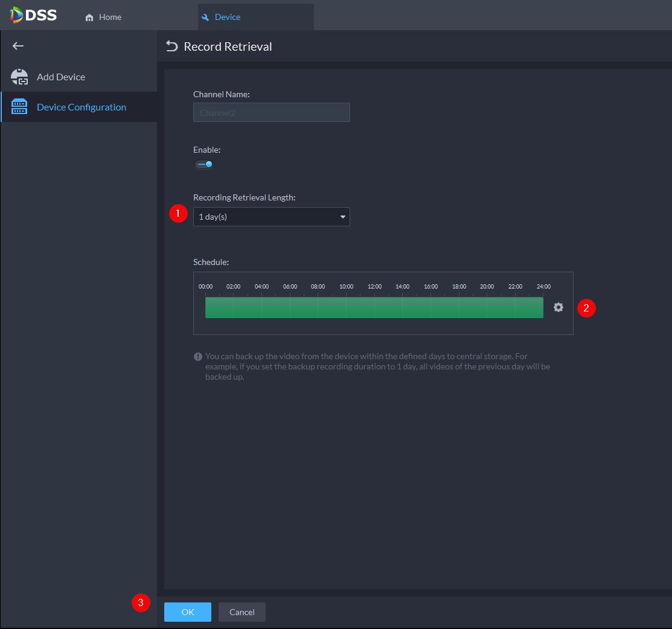Click the Record Retrieval heading text
This screenshot has width=672, height=629.
pos(228,46)
